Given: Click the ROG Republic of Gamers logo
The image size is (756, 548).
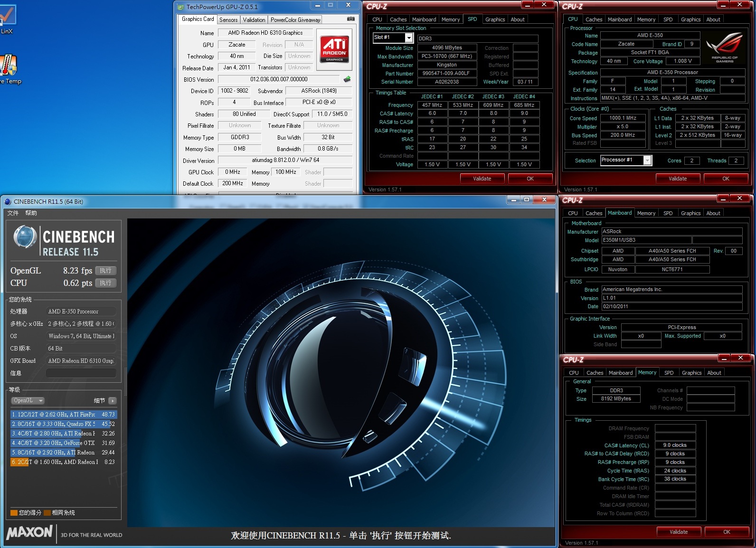Looking at the screenshot, I should [x=725, y=47].
